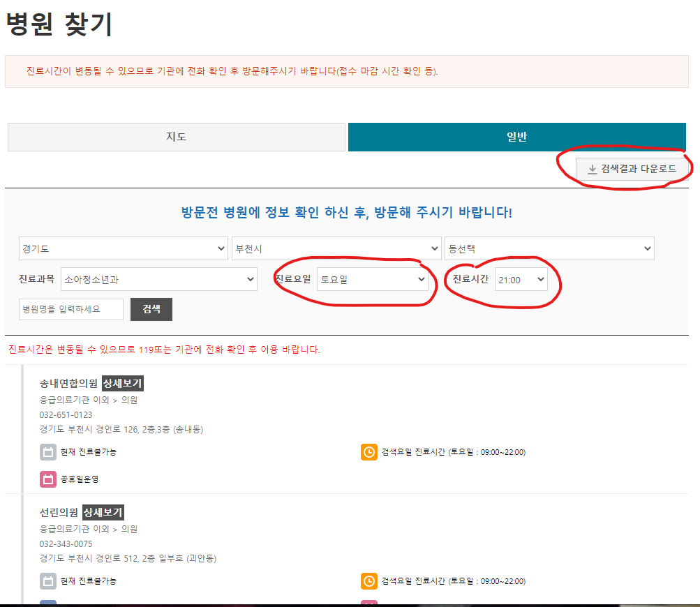Screen dimensions: 700x607
Task: Expand the 동선택 district dropdown
Action: (x=549, y=248)
